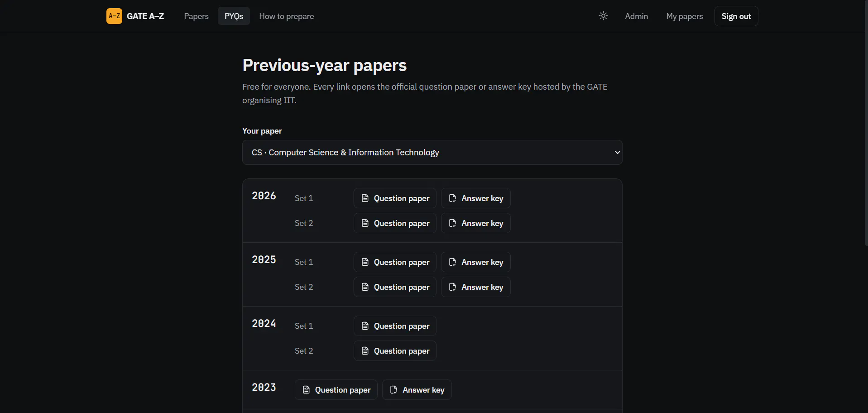868x413 pixels.
Task: Open the Your paper dropdown
Action: pyautogui.click(x=432, y=152)
